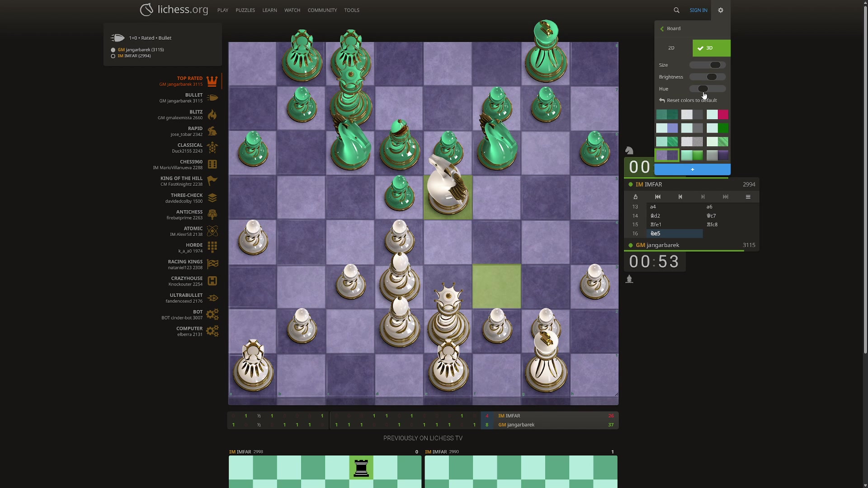Switch board to 2D mode
This screenshot has height=488, width=868.
point(671,48)
